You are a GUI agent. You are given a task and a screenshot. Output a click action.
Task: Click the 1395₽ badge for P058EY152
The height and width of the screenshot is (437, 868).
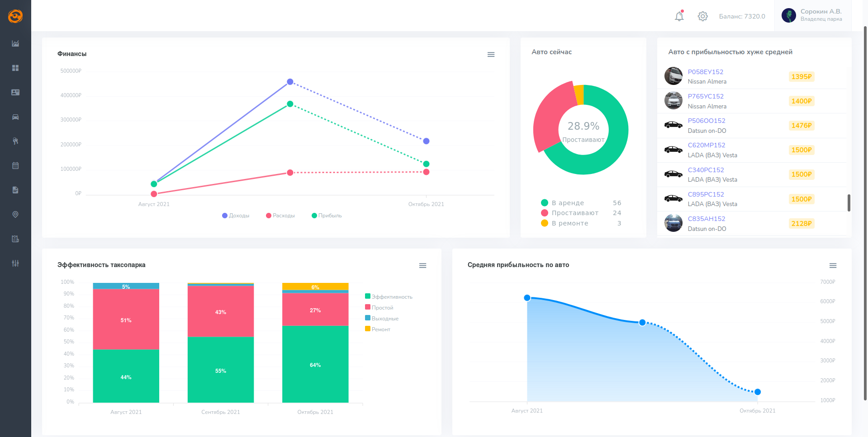pyautogui.click(x=802, y=77)
